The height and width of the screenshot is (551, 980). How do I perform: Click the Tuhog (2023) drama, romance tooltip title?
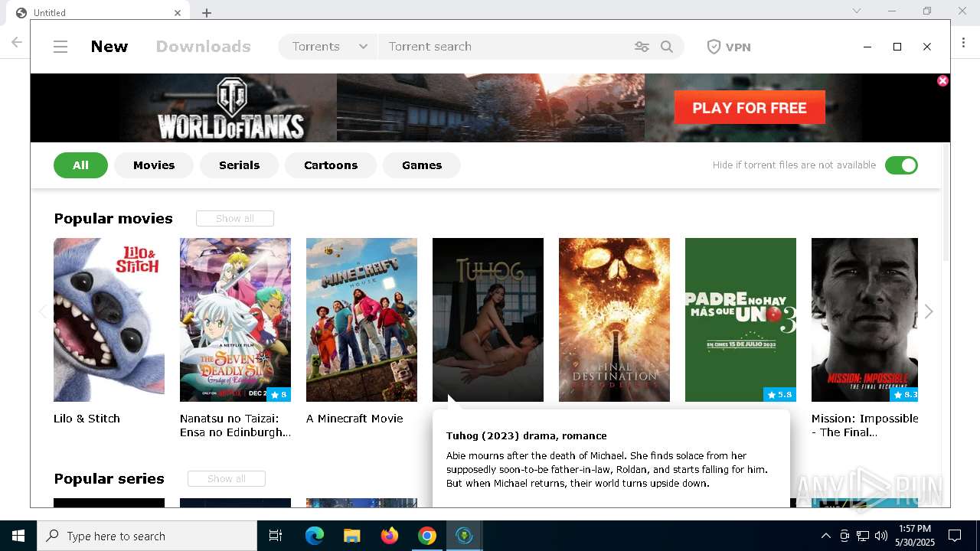pyautogui.click(x=526, y=435)
